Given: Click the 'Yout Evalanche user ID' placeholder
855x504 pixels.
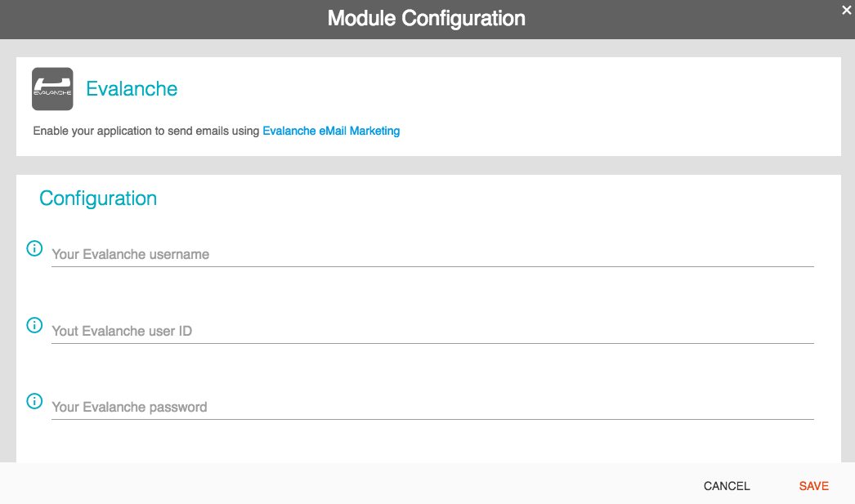Looking at the screenshot, I should pyautogui.click(x=122, y=331).
